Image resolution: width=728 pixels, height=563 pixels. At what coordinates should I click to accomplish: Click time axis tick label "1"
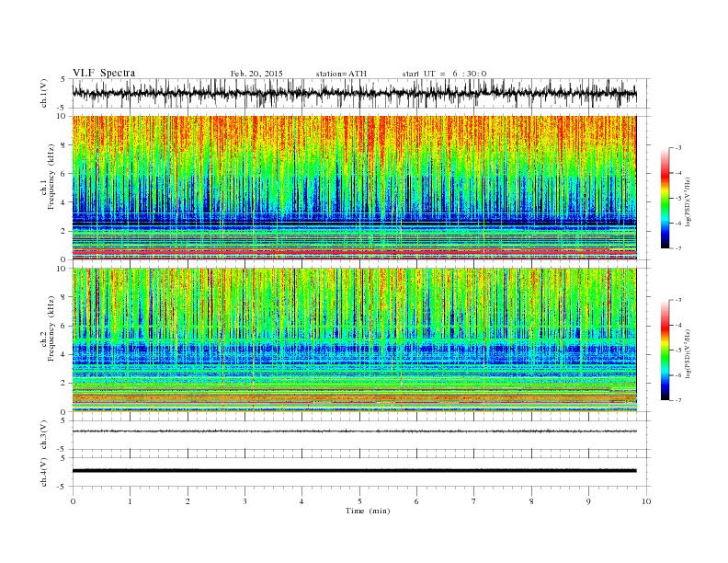click(130, 501)
